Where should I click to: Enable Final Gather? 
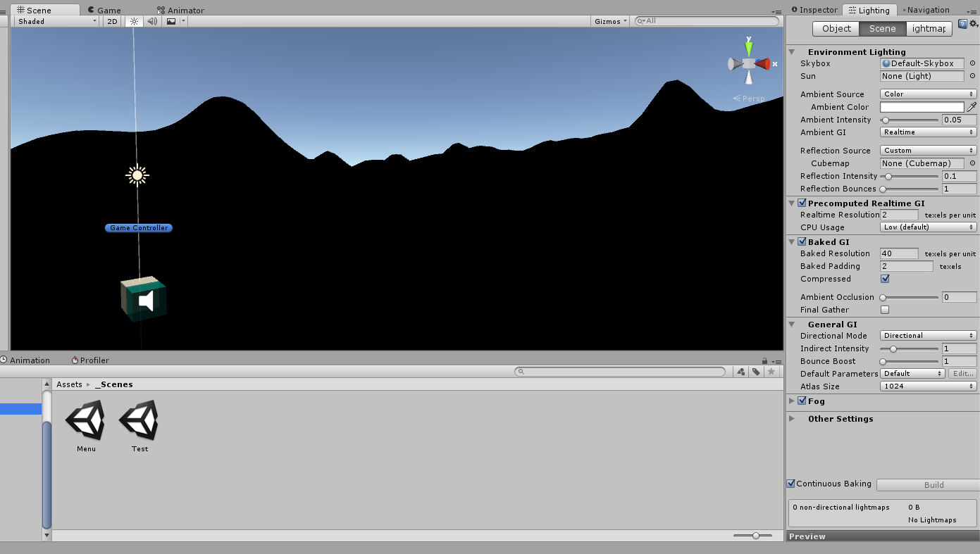pyautogui.click(x=885, y=309)
